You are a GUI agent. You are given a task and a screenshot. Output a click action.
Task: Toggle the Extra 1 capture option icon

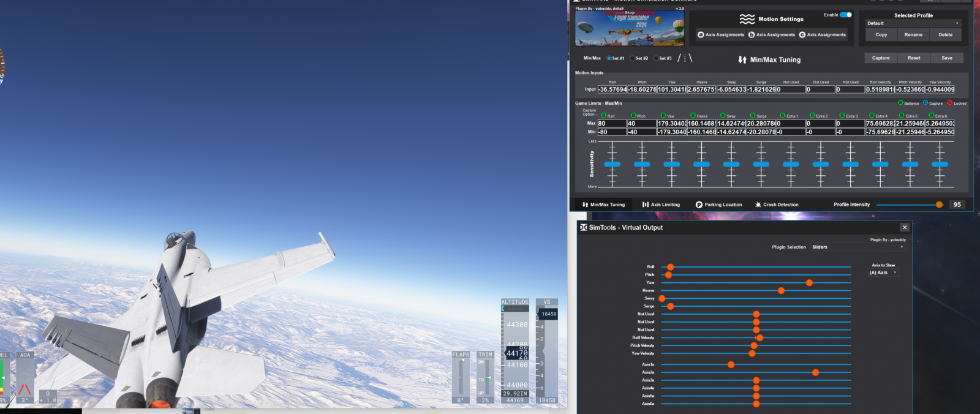coord(783,115)
